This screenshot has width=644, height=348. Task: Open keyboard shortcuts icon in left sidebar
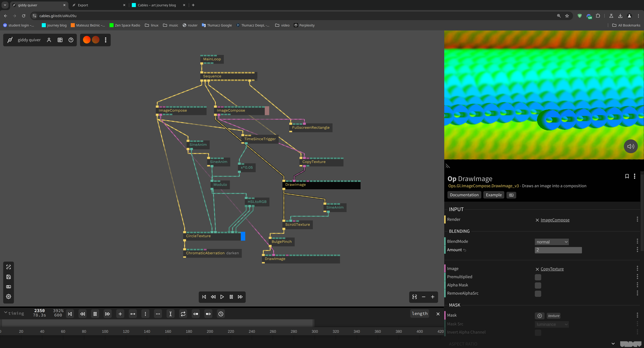click(9, 287)
